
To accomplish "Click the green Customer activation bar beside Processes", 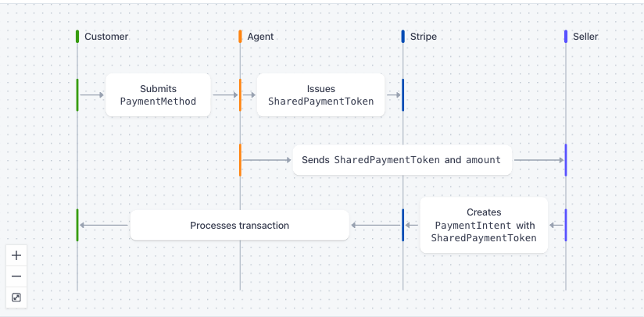I will point(77,225).
